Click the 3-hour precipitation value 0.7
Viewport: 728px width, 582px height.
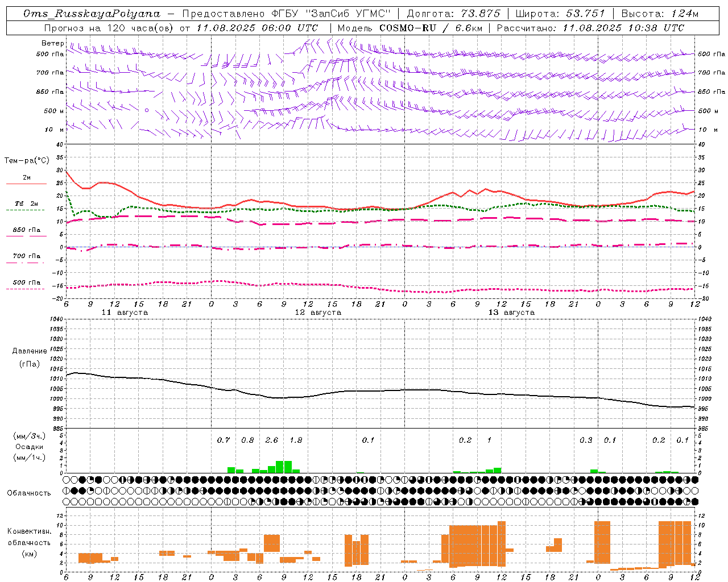click(x=224, y=440)
